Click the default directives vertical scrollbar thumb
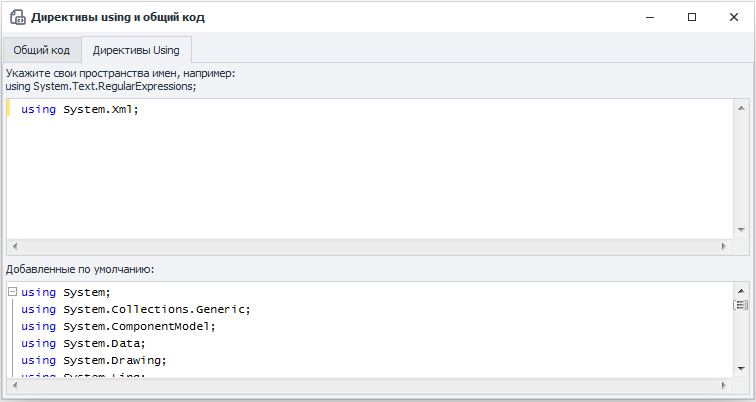756x402 pixels. 741,304
